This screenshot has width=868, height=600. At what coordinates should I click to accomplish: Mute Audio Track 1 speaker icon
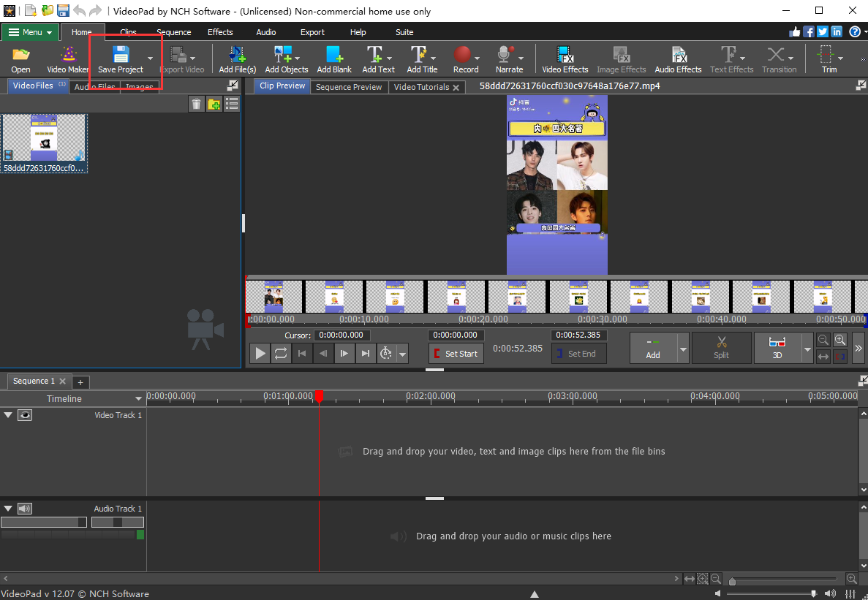[x=26, y=509]
